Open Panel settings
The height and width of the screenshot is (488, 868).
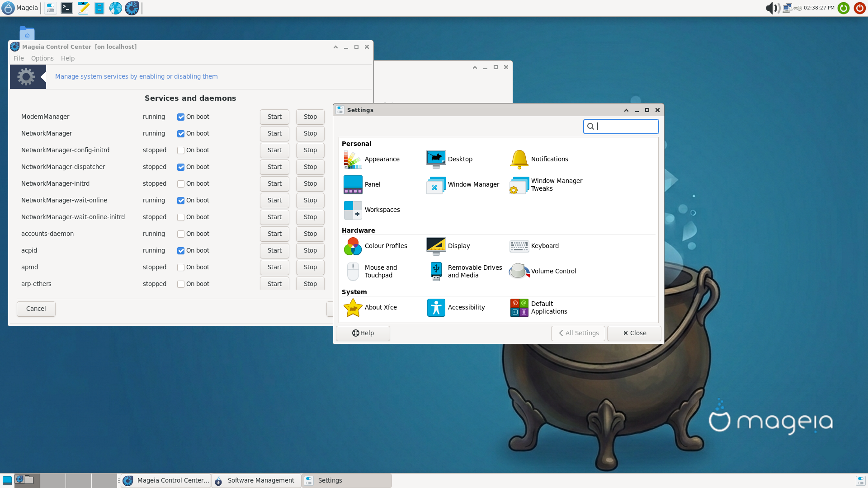pos(362,184)
